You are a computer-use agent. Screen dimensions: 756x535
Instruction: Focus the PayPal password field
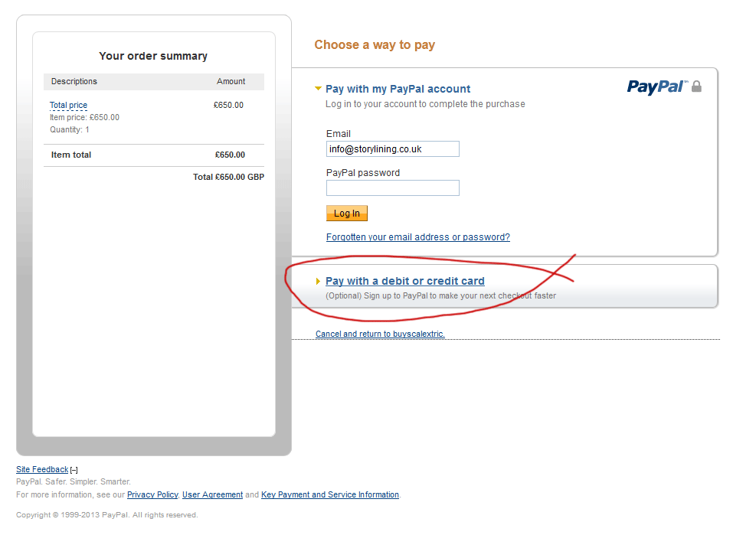(392, 188)
